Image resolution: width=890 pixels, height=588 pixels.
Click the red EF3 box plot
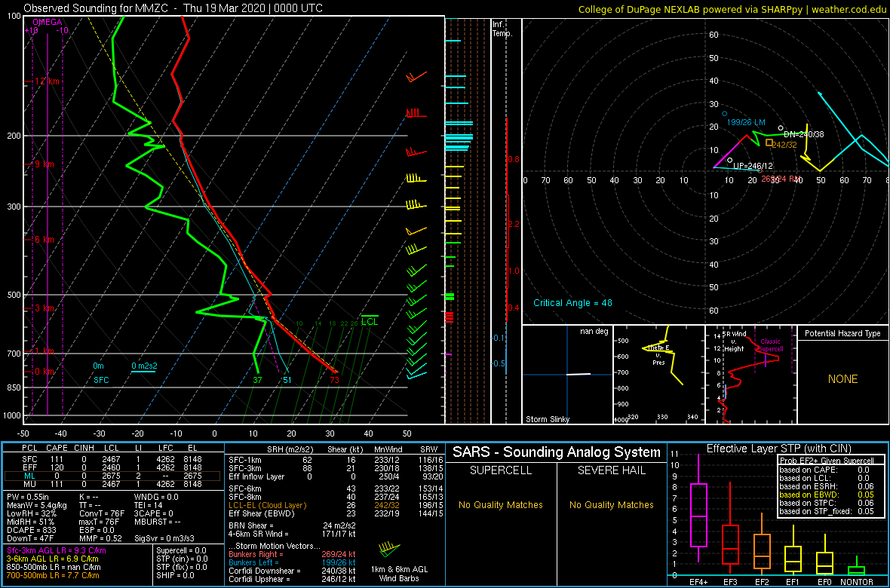(x=730, y=545)
